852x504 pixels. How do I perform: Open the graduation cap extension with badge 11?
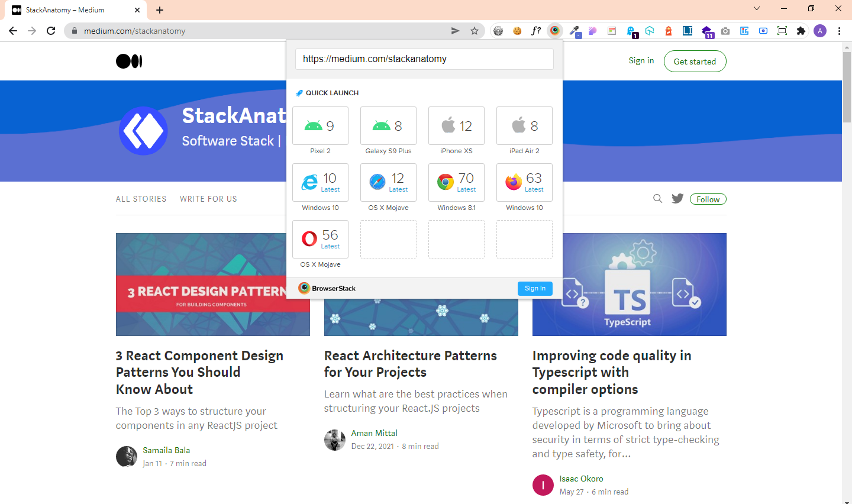(707, 31)
